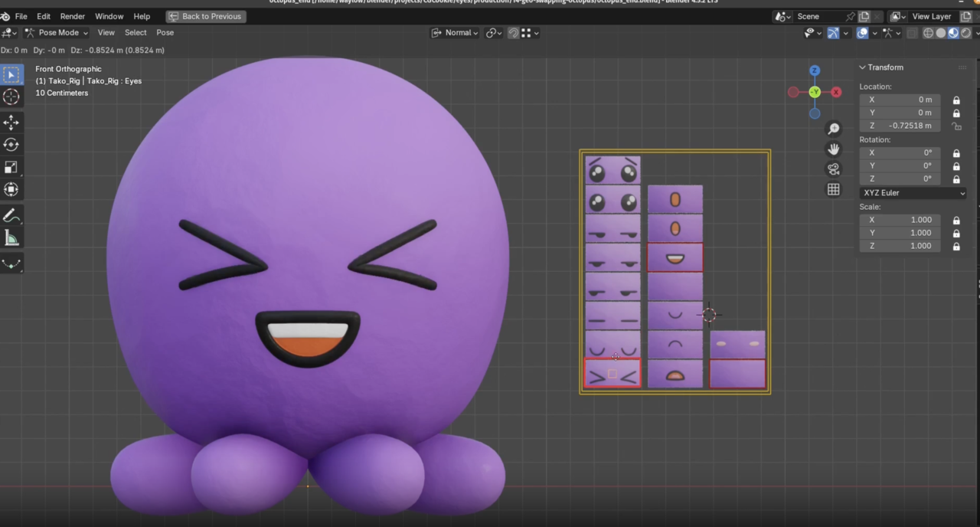The height and width of the screenshot is (527, 980).
Task: Activate the Move tool
Action: tap(11, 123)
